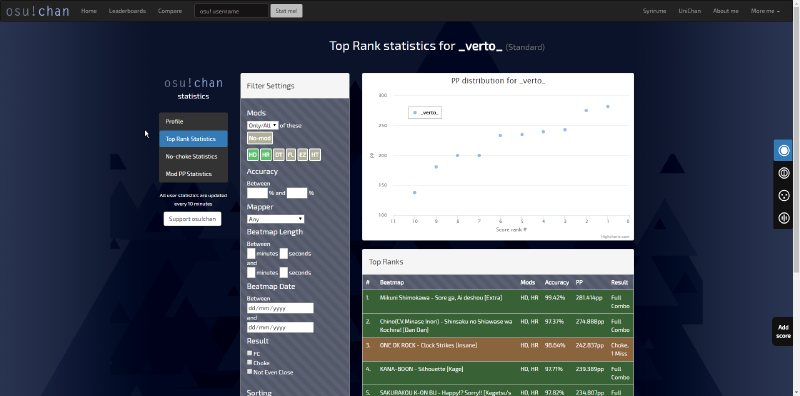Click the Mods column header

(x=528, y=282)
